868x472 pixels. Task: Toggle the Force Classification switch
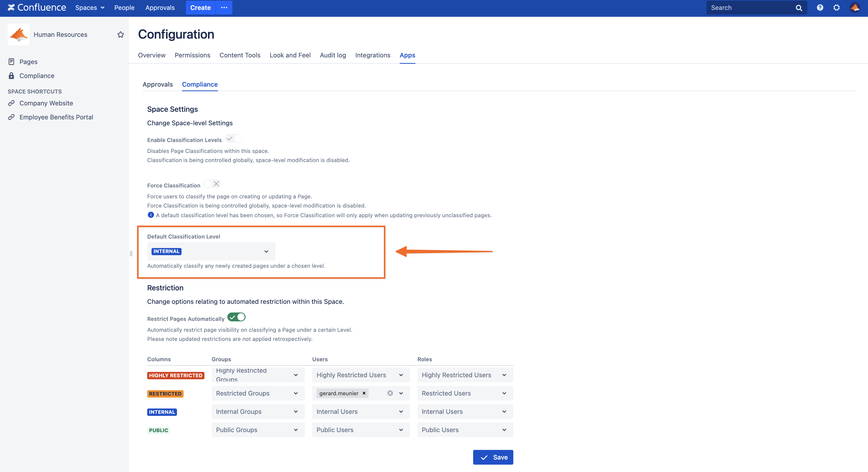212,184
